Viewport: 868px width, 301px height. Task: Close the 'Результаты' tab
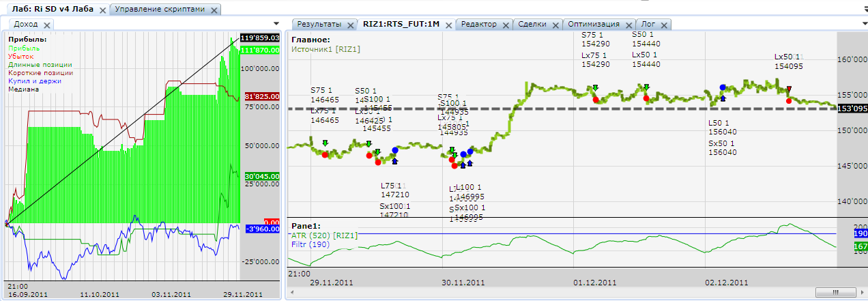point(351,25)
